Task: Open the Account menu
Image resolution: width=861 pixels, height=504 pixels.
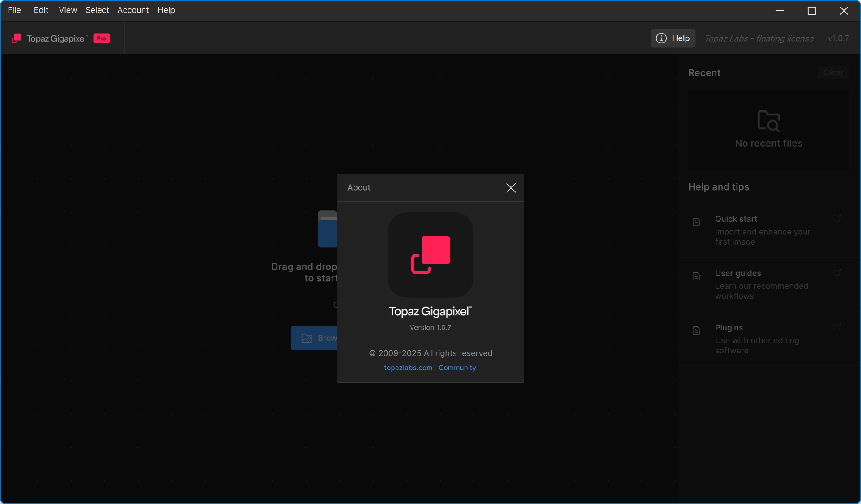Action: pyautogui.click(x=133, y=10)
